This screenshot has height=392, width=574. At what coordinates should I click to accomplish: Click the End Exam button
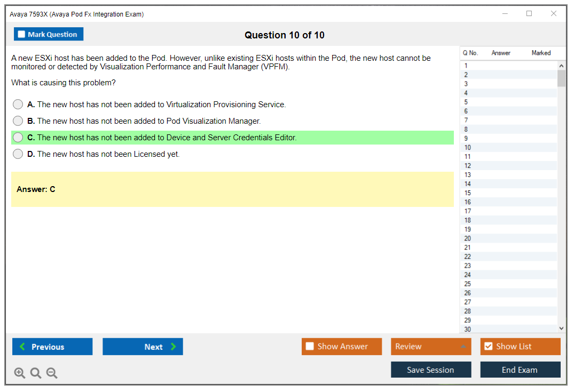520,370
